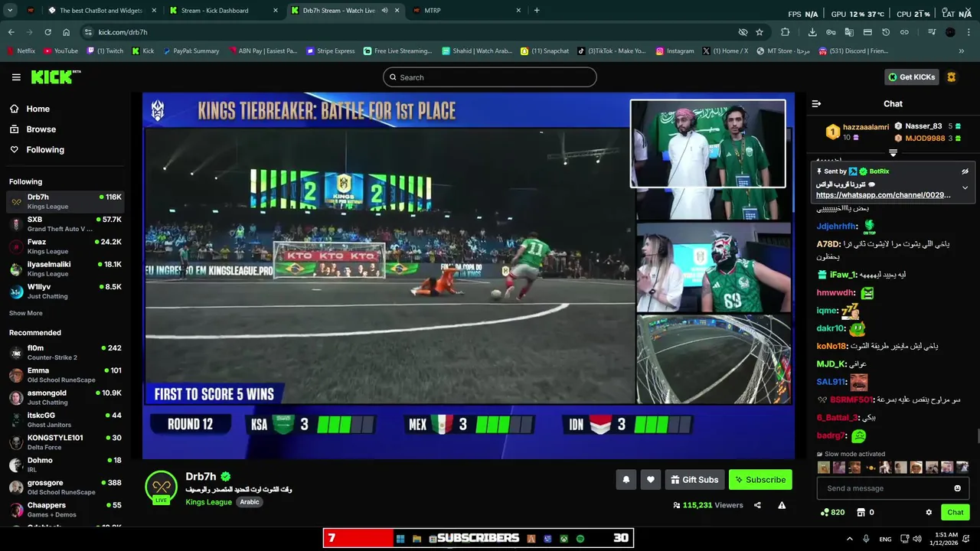This screenshot has height=551, width=980.
Task: Open the Fwaz channel in Following list
Action: pos(65,246)
